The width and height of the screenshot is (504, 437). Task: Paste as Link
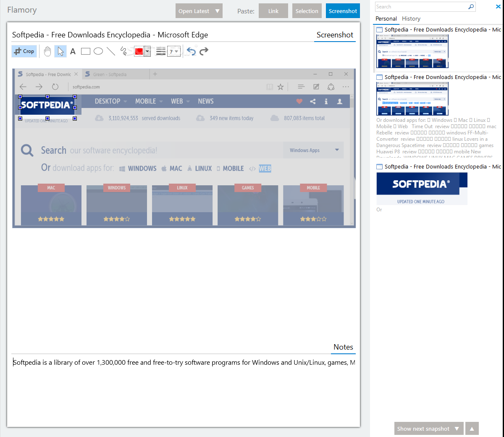[x=273, y=11]
